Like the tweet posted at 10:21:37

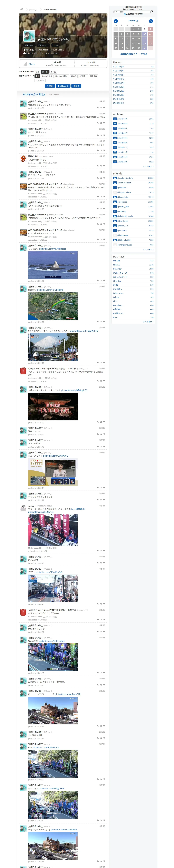tap(104, 280)
